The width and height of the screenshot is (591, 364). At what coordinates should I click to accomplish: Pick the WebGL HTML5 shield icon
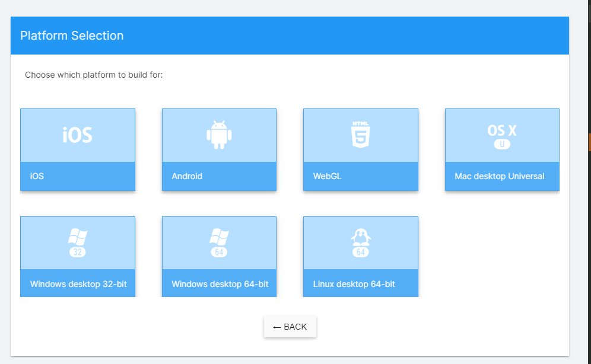[361, 135]
